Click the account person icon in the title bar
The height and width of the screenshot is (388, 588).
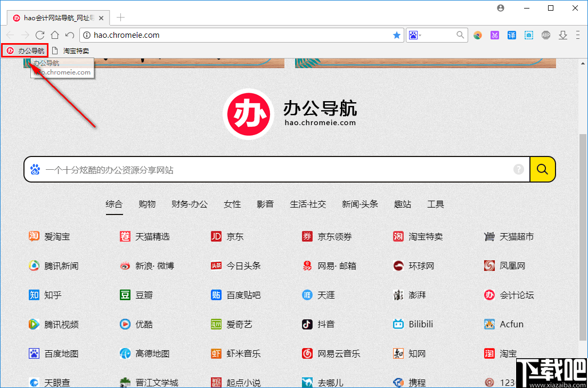[x=500, y=8]
